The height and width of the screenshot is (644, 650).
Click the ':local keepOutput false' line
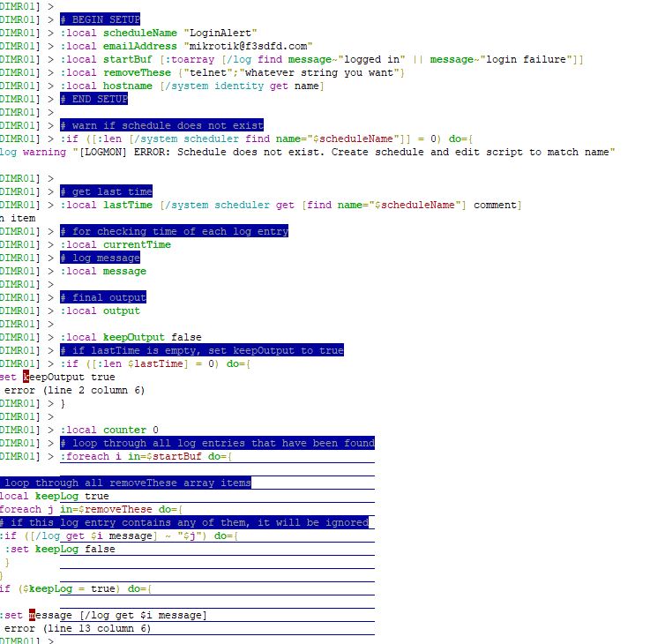pos(131,337)
